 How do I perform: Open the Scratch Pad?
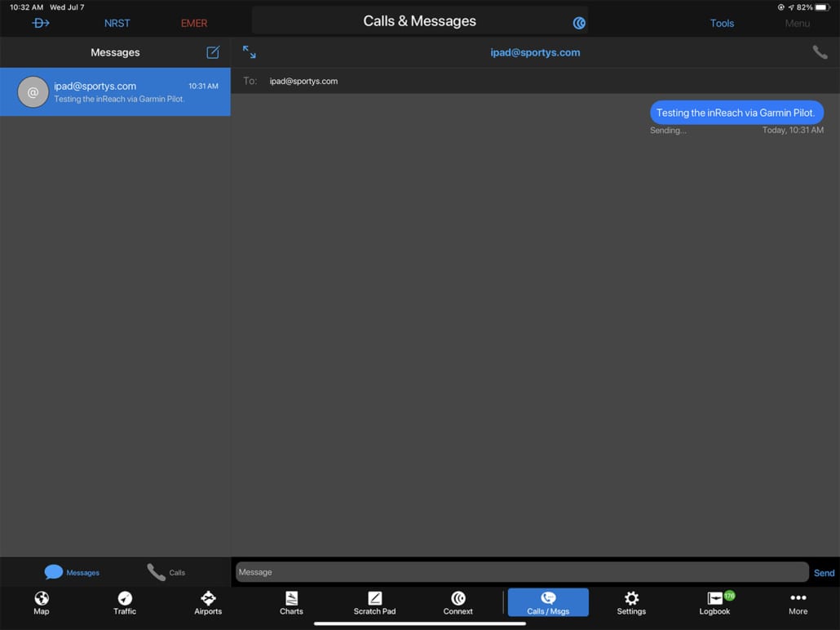[374, 603]
